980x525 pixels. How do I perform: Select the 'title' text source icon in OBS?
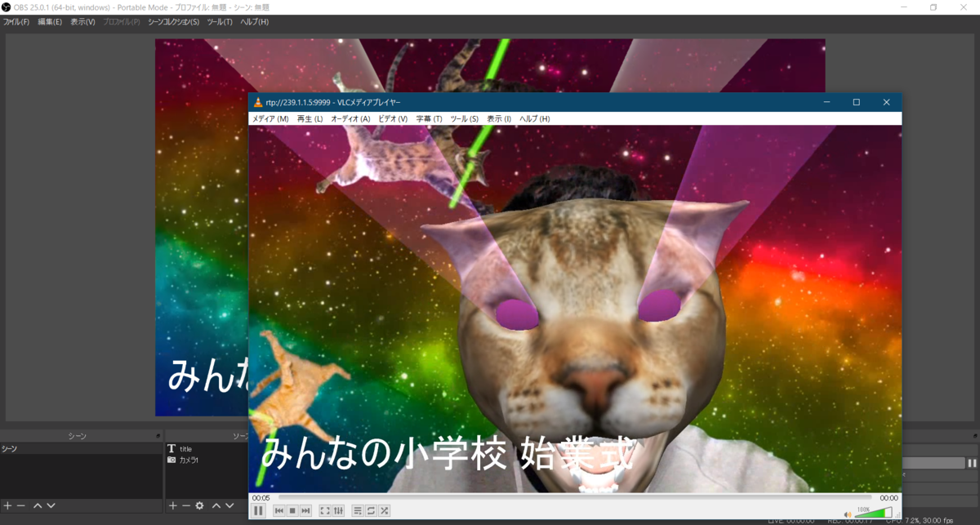point(171,450)
